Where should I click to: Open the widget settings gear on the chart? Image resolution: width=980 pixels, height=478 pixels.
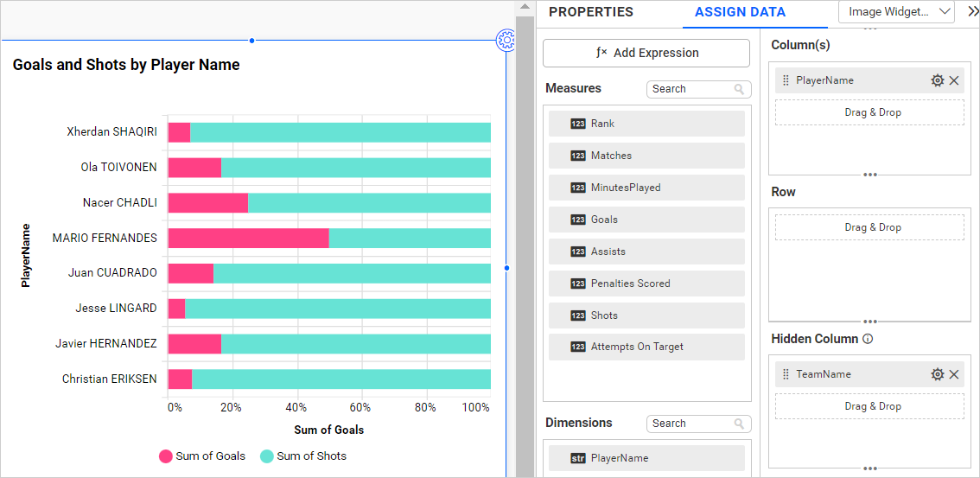coord(506,40)
